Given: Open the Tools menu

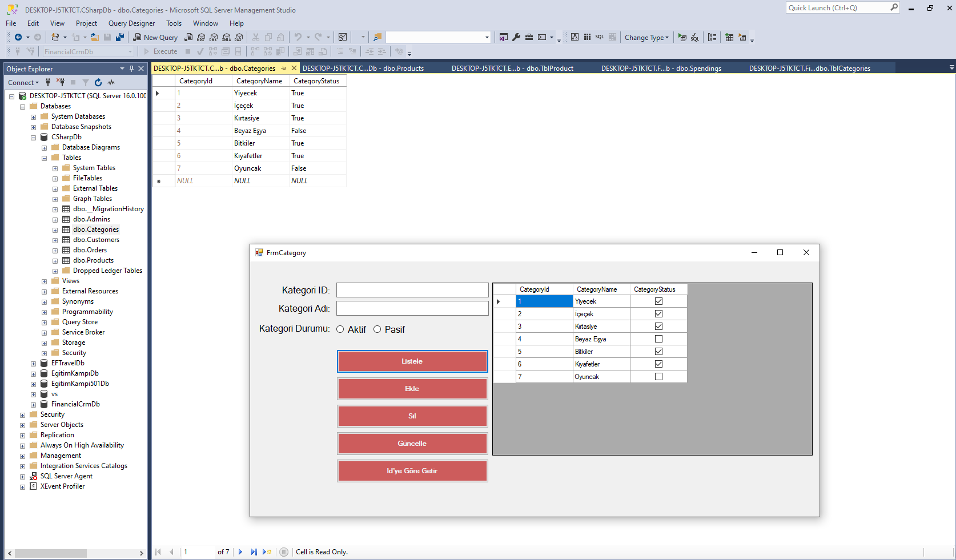Looking at the screenshot, I should (174, 23).
